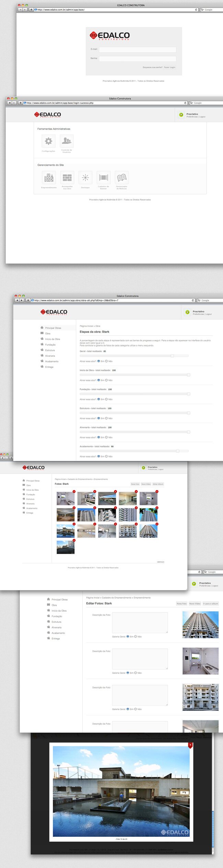The image size is (223, 868).
Task: Click browser back arrow in Etapas da obra window
Action: tap(17, 300)
